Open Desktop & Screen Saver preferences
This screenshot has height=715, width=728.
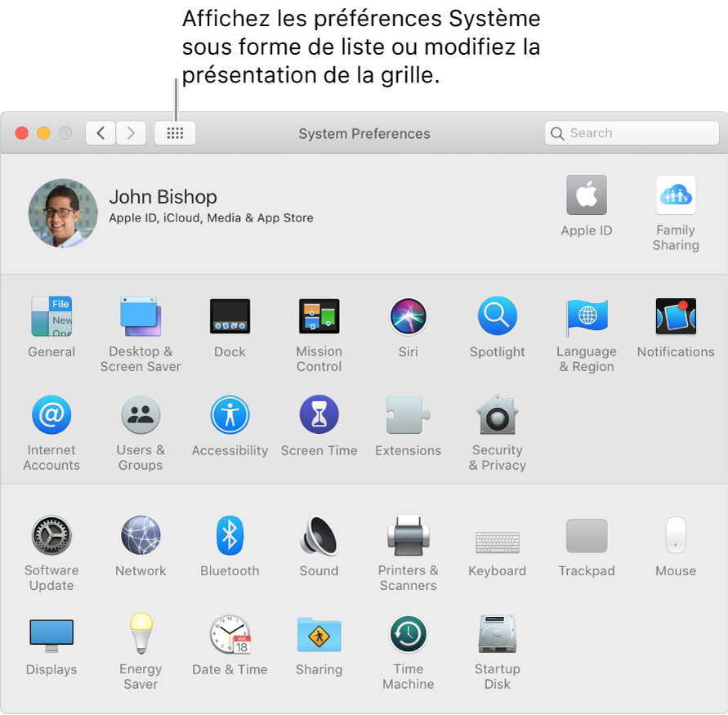[141, 316]
